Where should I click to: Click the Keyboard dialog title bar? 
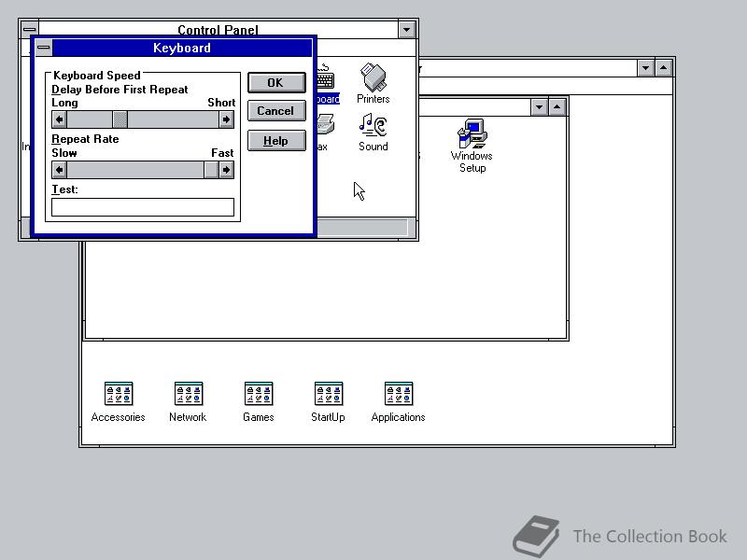pos(182,48)
